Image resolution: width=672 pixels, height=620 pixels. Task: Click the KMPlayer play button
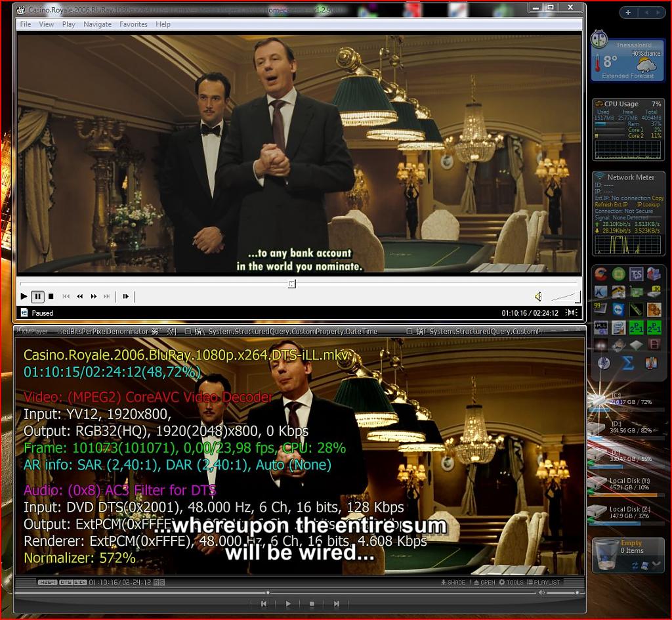[289, 604]
